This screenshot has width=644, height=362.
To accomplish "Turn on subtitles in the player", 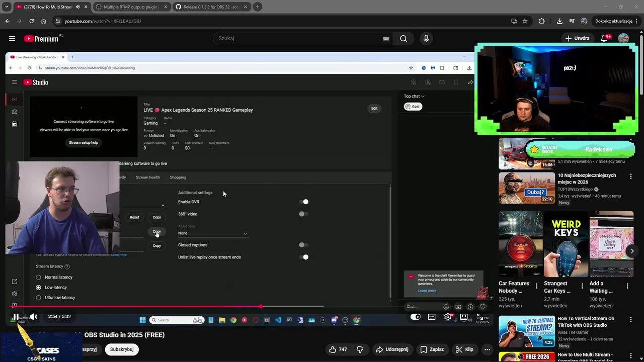I will (432, 317).
